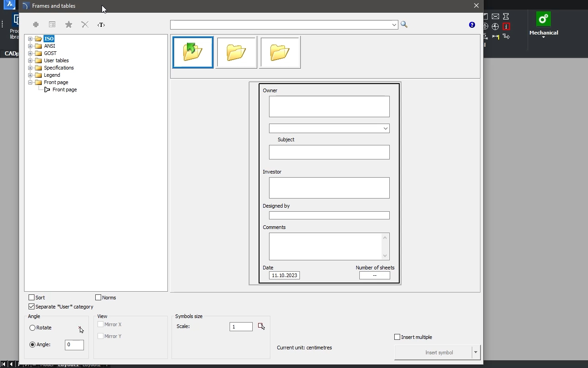Select the add symbol plus icon

35,25
